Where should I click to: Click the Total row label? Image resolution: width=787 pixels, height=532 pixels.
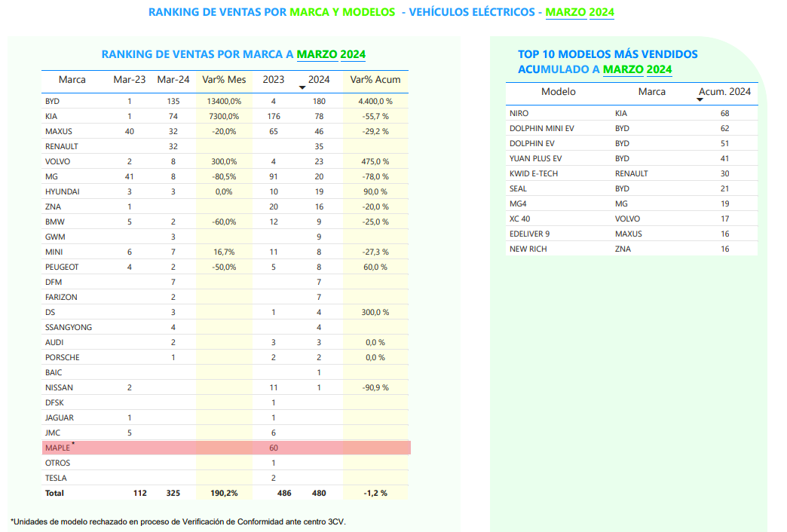click(54, 493)
